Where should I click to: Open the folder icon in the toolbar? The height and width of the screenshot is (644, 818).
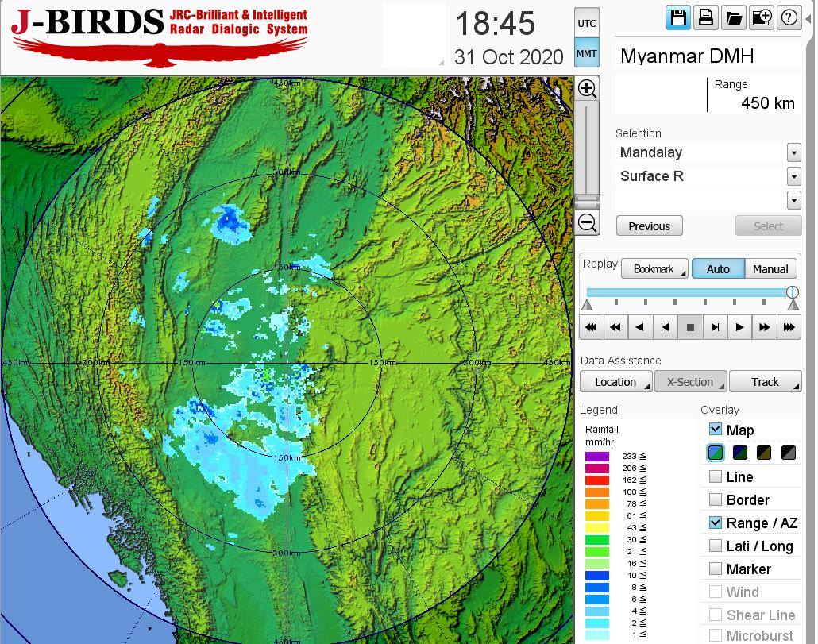(x=733, y=17)
